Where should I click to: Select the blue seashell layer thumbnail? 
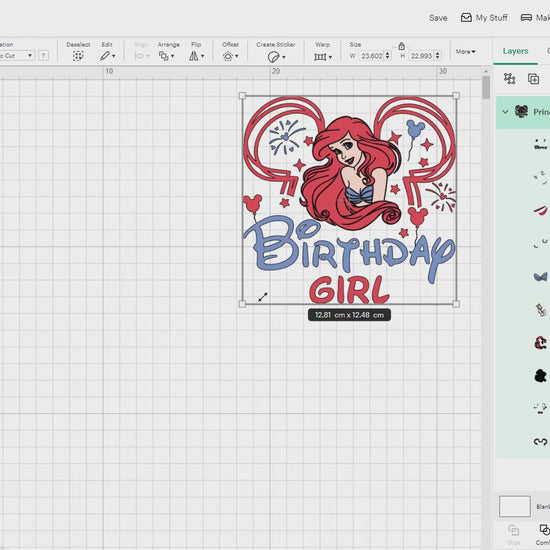(x=541, y=277)
